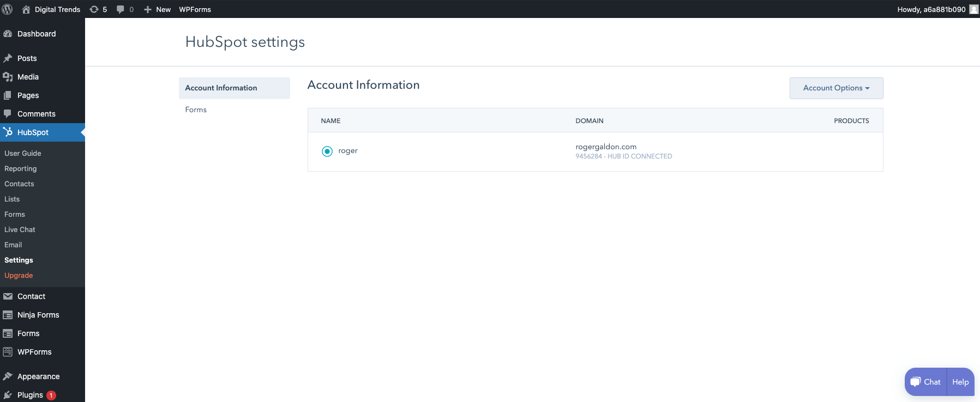
Task: Click the WPForms sidebar icon
Action: (8, 352)
